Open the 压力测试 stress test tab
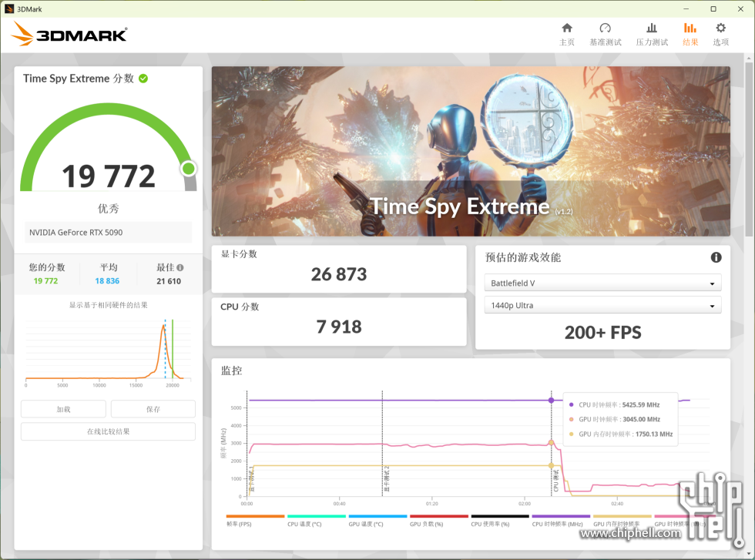Image resolution: width=755 pixels, height=560 pixels. pos(652,34)
